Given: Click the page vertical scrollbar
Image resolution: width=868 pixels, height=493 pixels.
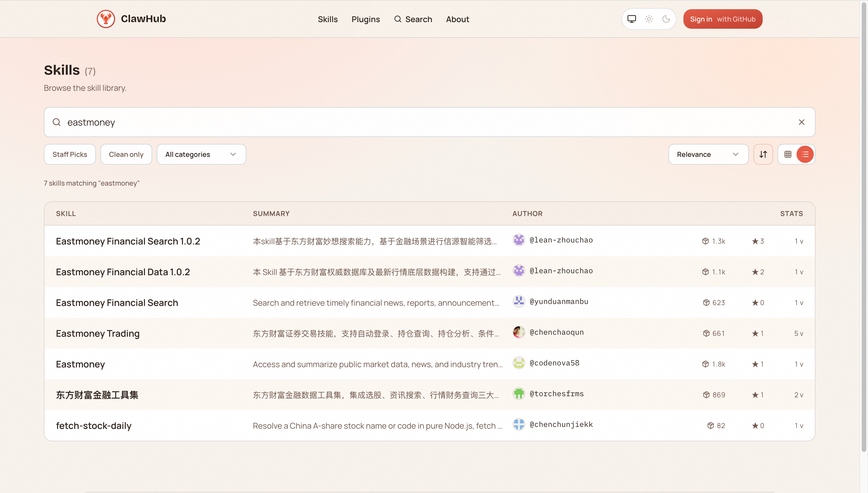Looking at the screenshot, I should click(864, 227).
